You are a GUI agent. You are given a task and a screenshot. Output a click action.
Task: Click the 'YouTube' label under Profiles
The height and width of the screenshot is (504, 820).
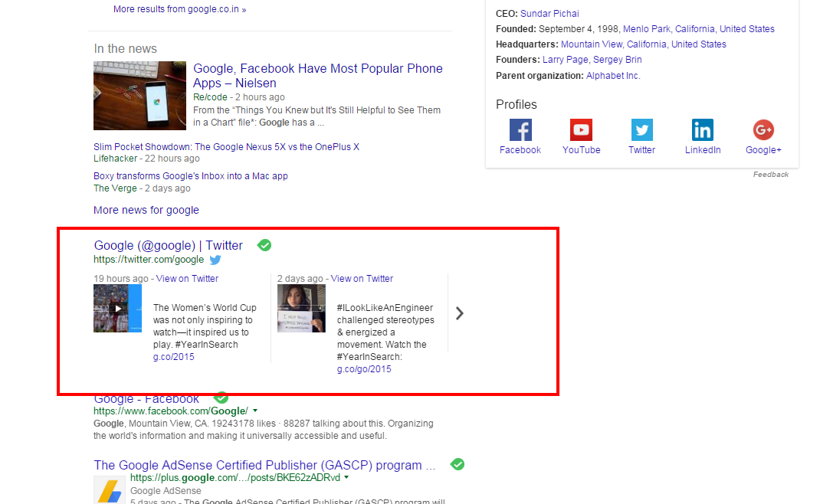coord(581,150)
